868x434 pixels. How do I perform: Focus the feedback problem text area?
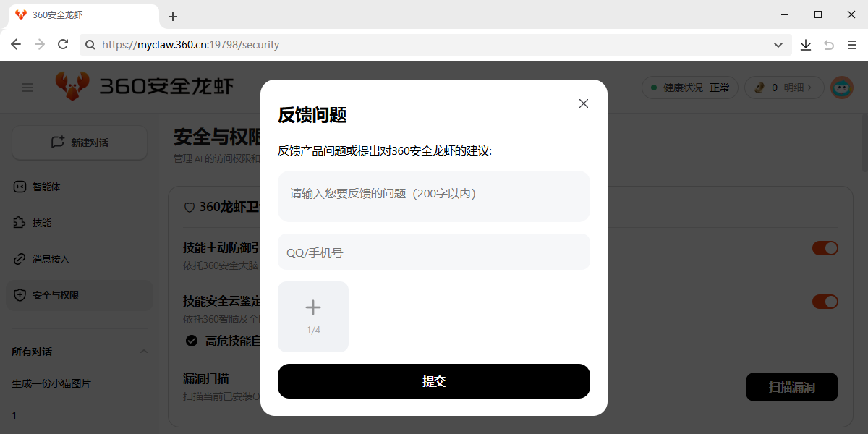pyautogui.click(x=434, y=196)
